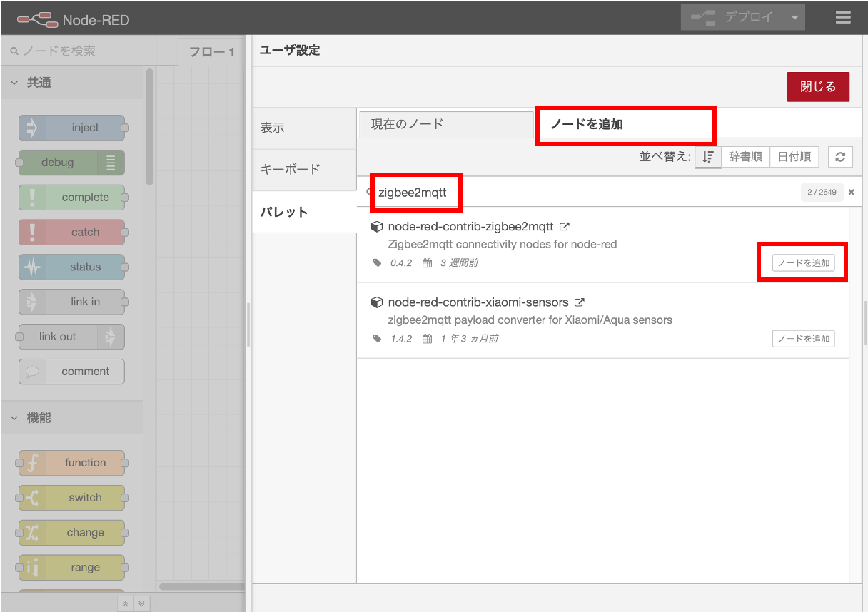
Task: Select the status node in palette
Action: coord(71,267)
